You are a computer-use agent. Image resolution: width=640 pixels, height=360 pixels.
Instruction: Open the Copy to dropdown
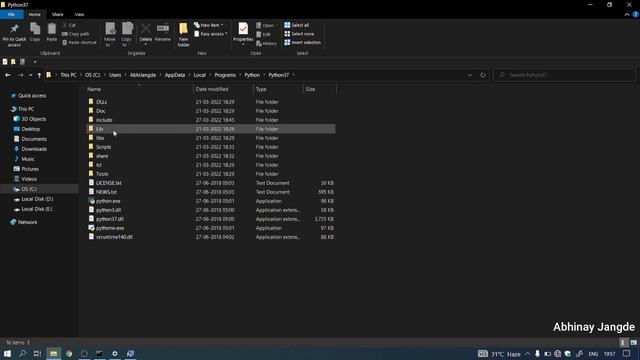coord(127,35)
